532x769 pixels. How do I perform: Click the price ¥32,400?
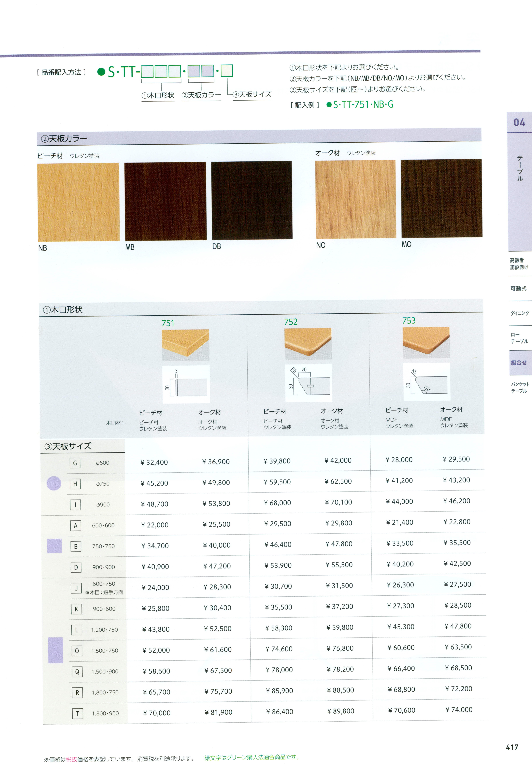[x=154, y=462]
